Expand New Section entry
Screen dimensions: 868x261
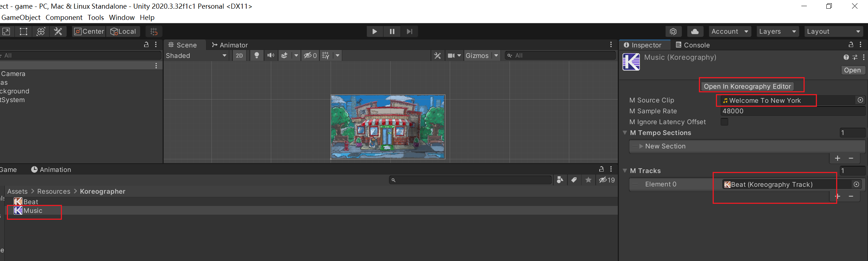641,146
